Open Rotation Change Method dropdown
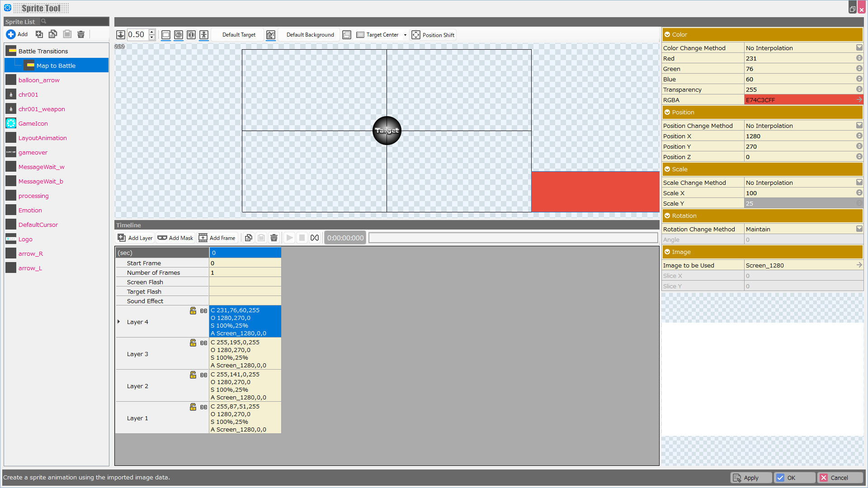The height and width of the screenshot is (488, 868). click(859, 229)
